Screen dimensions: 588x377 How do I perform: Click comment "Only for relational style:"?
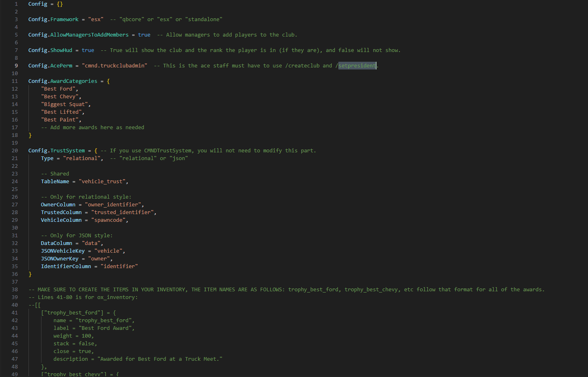[x=91, y=197]
